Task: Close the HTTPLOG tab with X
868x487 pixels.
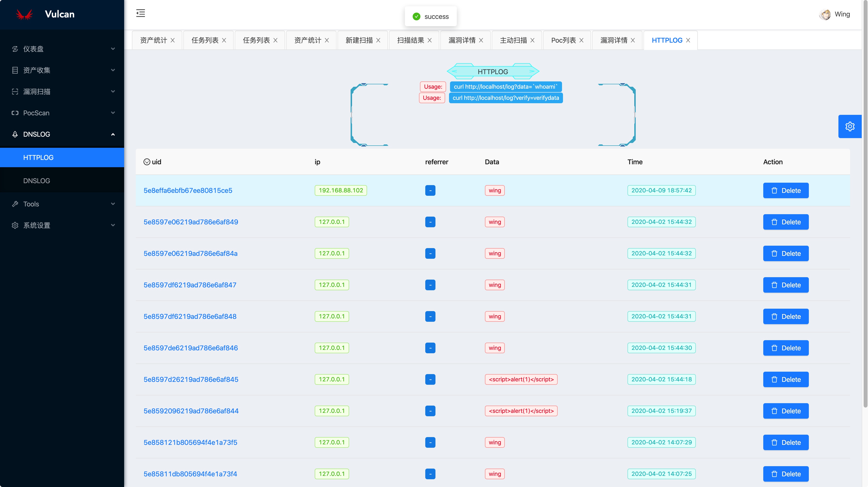Action: pos(688,40)
